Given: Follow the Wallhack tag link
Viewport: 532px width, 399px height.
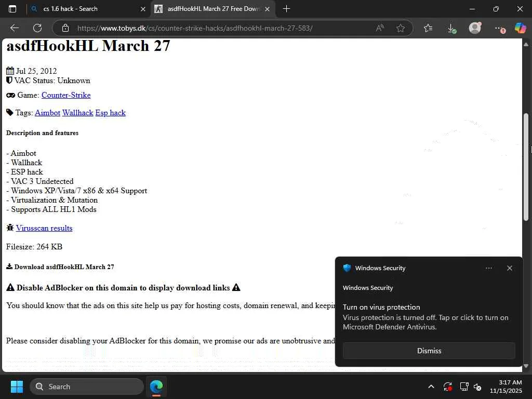Looking at the screenshot, I should pos(78,113).
